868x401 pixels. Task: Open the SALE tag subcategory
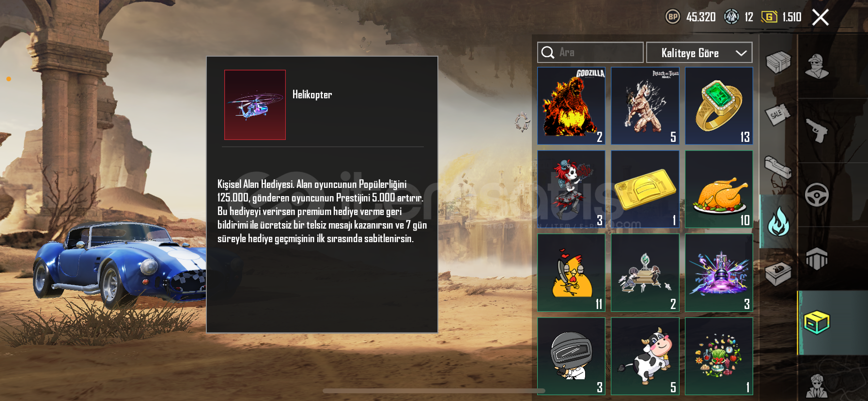[x=777, y=115]
